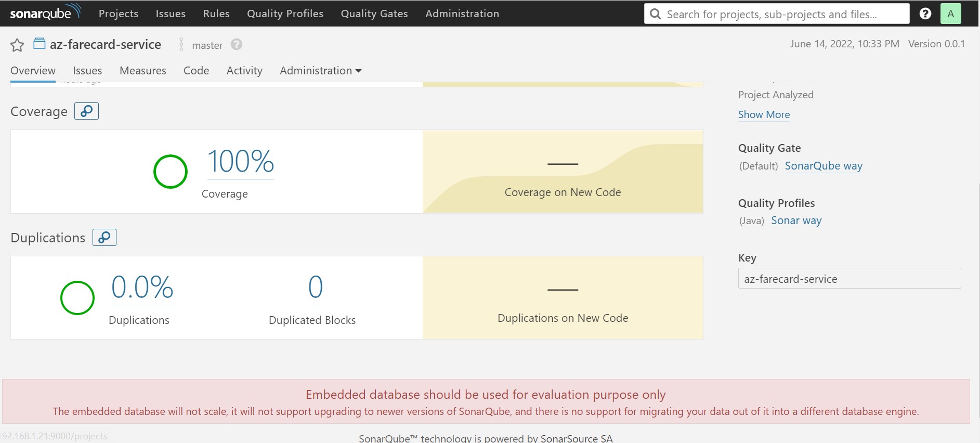Open the help question mark in top bar
This screenshot has width=980, height=443.
click(925, 14)
